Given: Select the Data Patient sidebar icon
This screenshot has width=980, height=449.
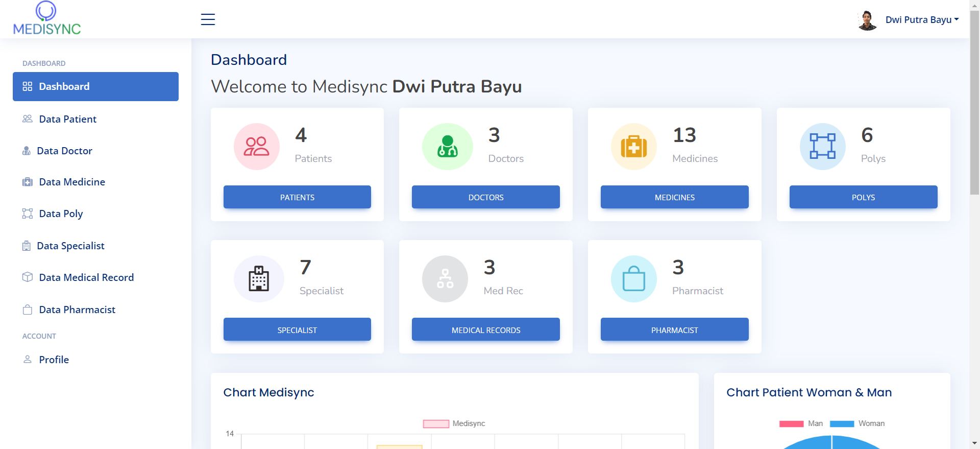Looking at the screenshot, I should click(27, 119).
